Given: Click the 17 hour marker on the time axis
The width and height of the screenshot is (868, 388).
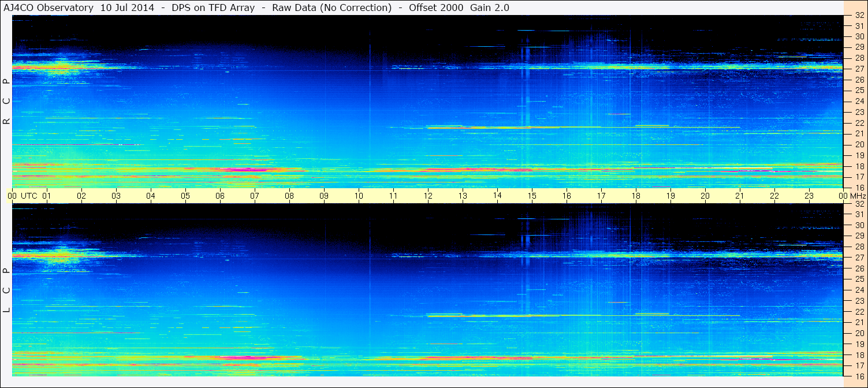Looking at the screenshot, I should pyautogui.click(x=601, y=196).
